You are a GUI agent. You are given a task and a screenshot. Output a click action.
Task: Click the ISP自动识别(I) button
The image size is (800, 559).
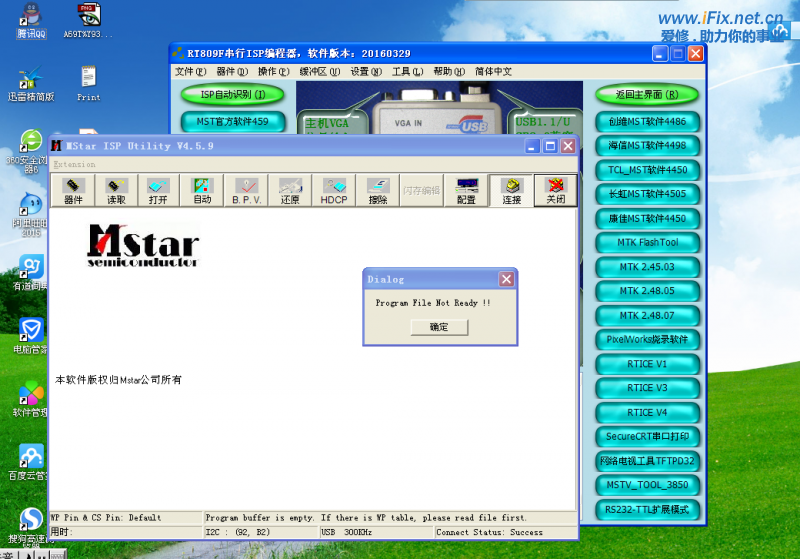[232, 95]
